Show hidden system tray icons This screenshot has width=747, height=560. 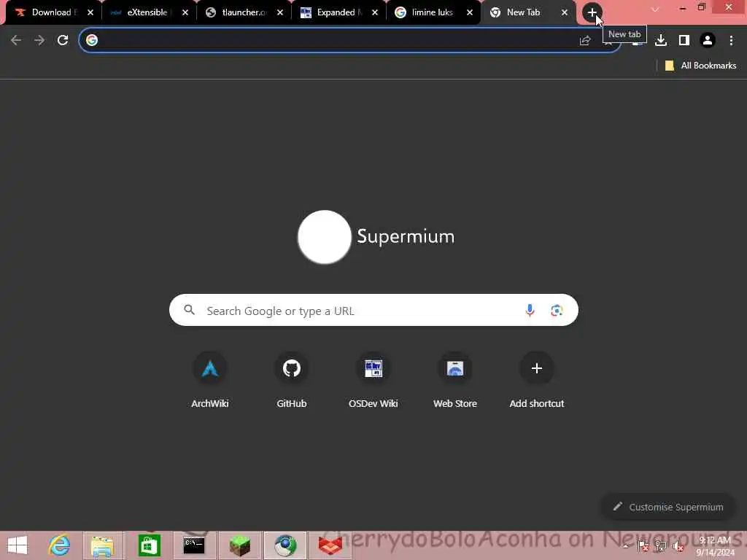click(x=625, y=546)
